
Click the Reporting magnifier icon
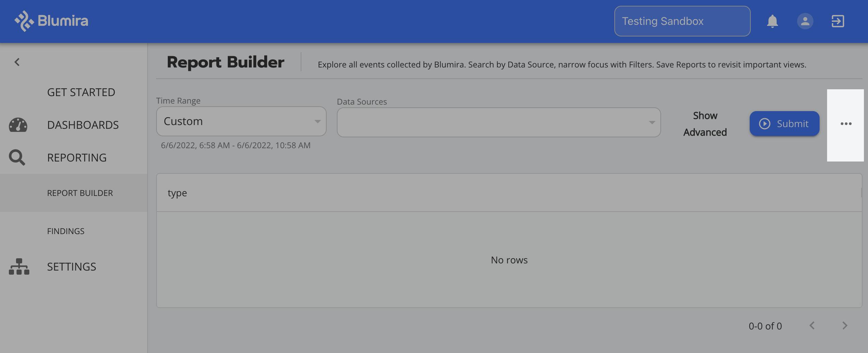17,157
